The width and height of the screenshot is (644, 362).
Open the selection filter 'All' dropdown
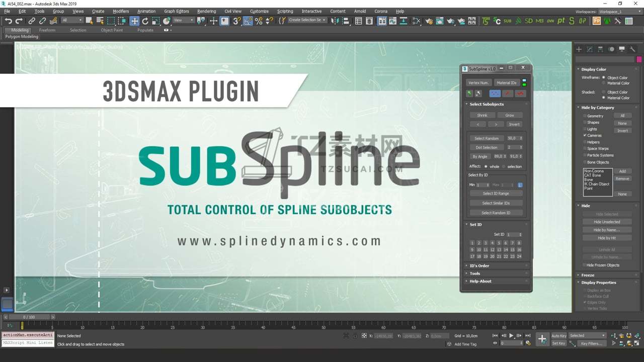coord(72,21)
